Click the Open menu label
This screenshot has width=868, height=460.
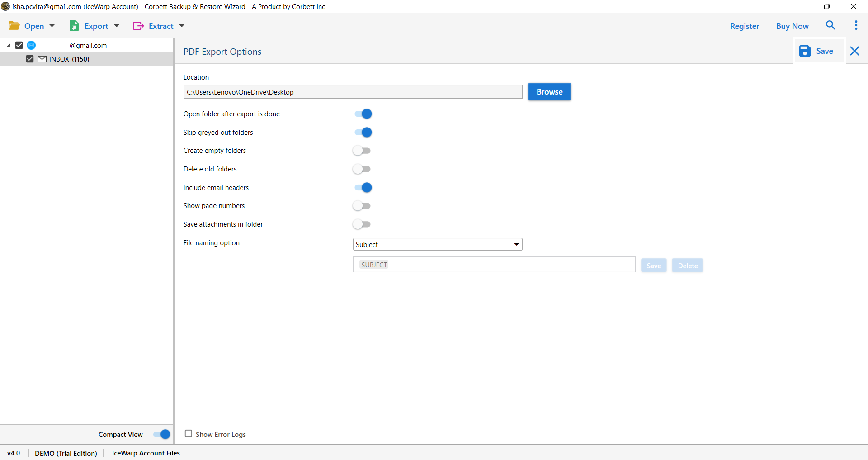tap(34, 26)
